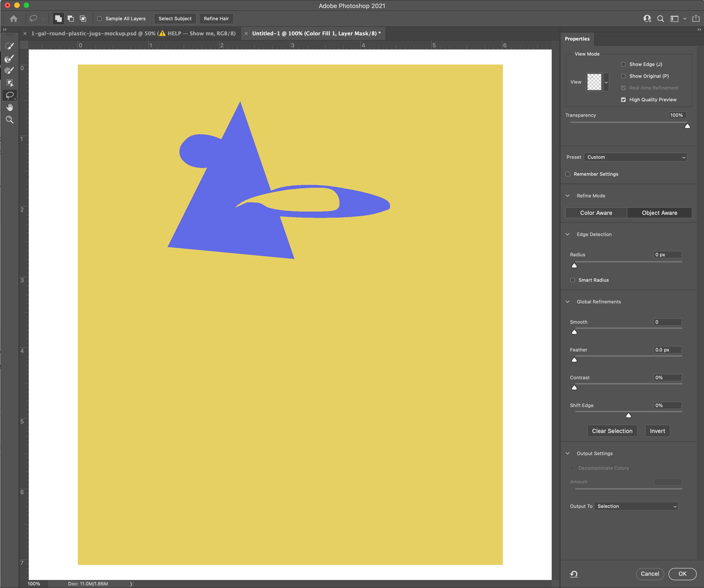Image resolution: width=704 pixels, height=588 pixels.
Task: Select the Refine Edge Brush tool
Action: pyautogui.click(x=10, y=59)
